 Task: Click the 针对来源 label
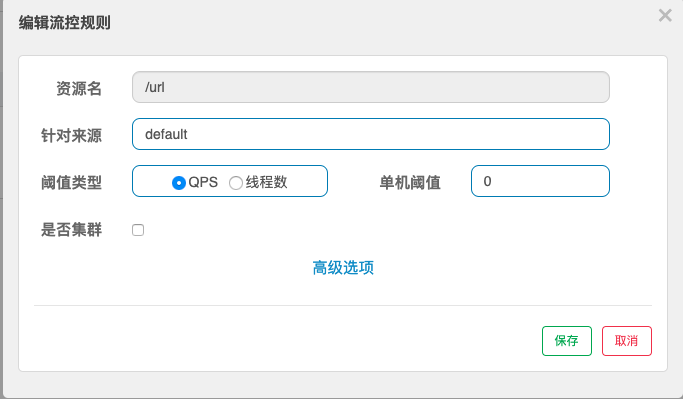point(71,135)
